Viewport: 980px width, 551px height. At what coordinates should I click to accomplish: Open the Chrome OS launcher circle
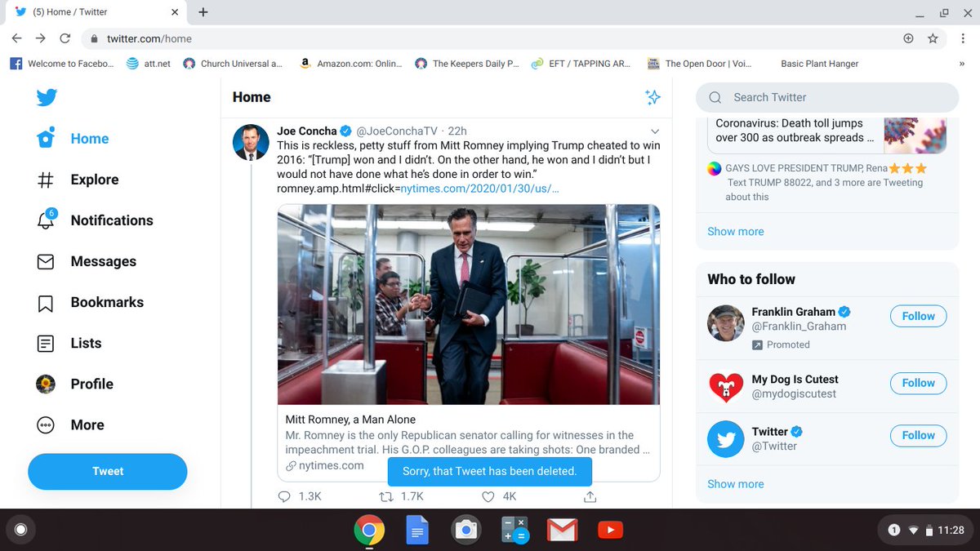pyautogui.click(x=21, y=531)
